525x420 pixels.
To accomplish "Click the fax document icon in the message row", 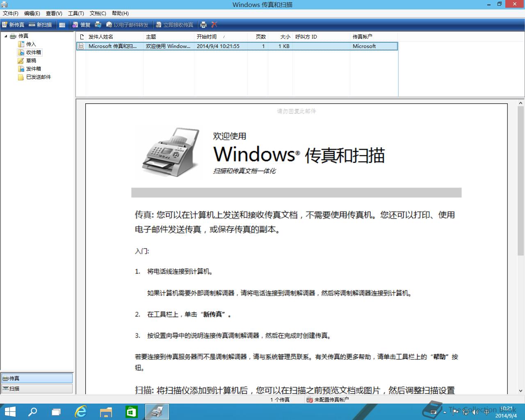I will [x=81, y=46].
